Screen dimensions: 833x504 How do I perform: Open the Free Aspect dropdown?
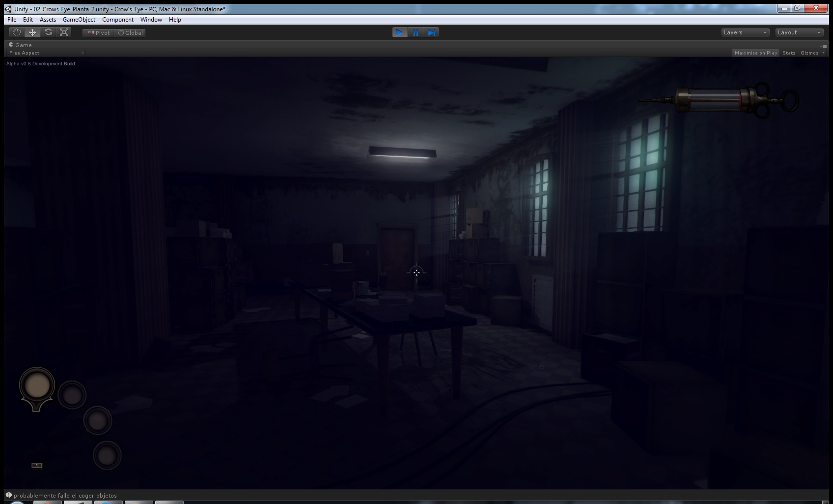click(x=46, y=53)
